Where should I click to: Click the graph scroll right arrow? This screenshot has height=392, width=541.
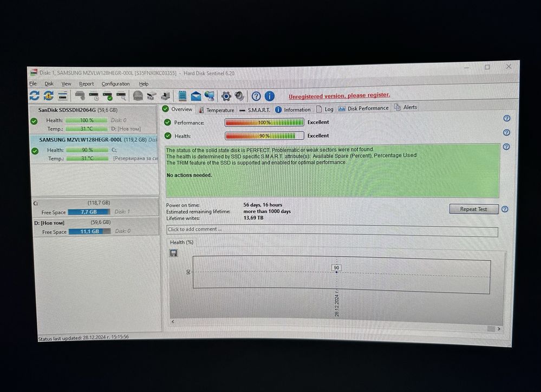click(x=499, y=329)
